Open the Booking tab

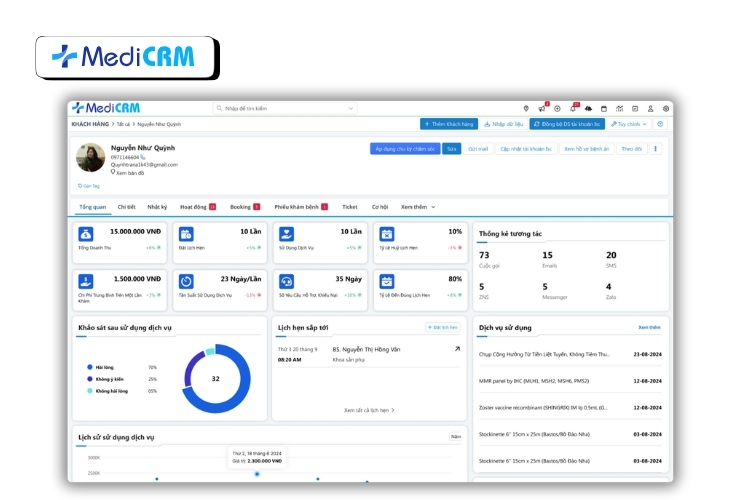244,206
